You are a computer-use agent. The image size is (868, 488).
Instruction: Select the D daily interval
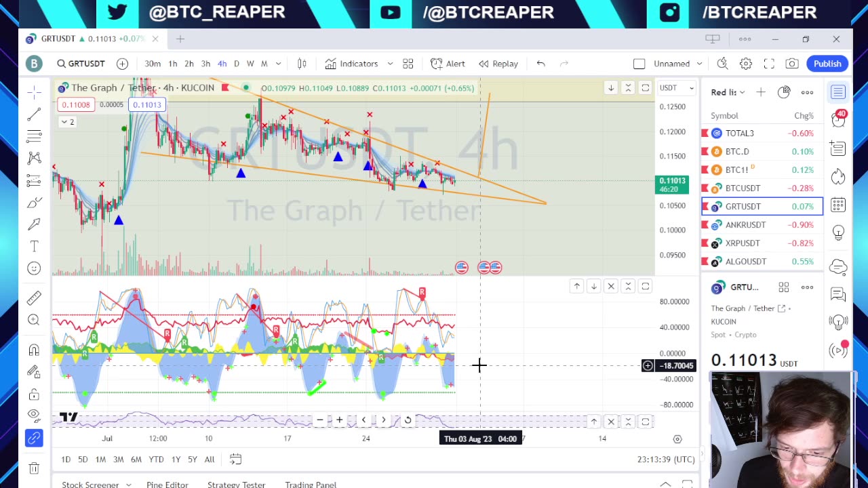tap(237, 64)
